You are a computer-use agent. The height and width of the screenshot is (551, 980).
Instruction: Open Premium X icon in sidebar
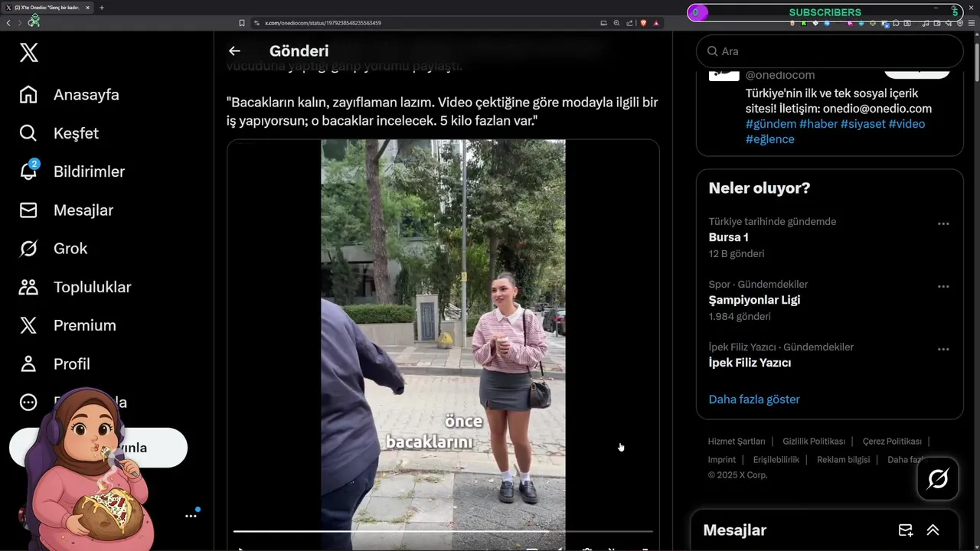tap(28, 325)
